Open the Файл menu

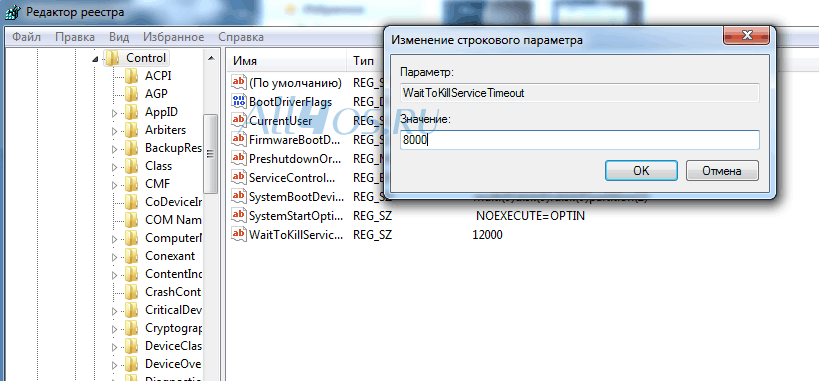(x=27, y=37)
